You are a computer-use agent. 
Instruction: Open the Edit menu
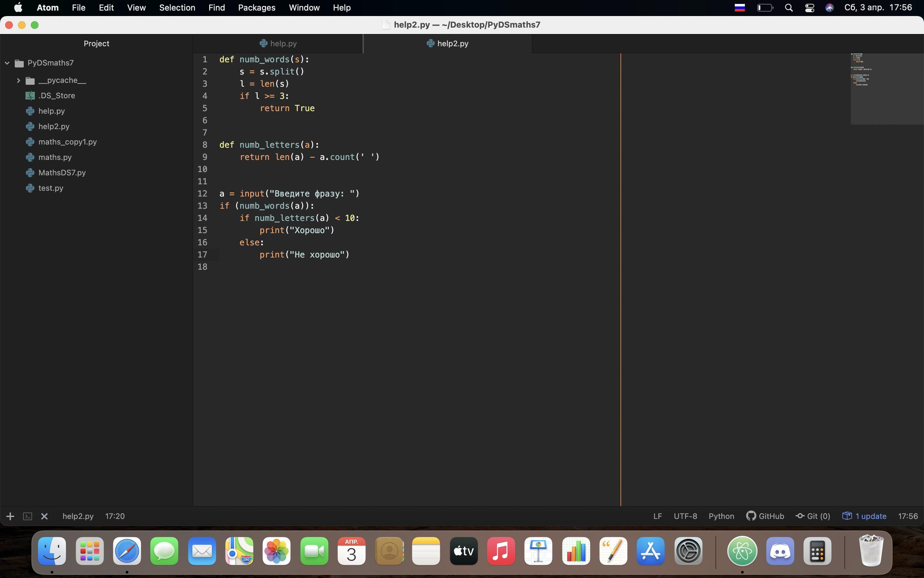tap(106, 8)
